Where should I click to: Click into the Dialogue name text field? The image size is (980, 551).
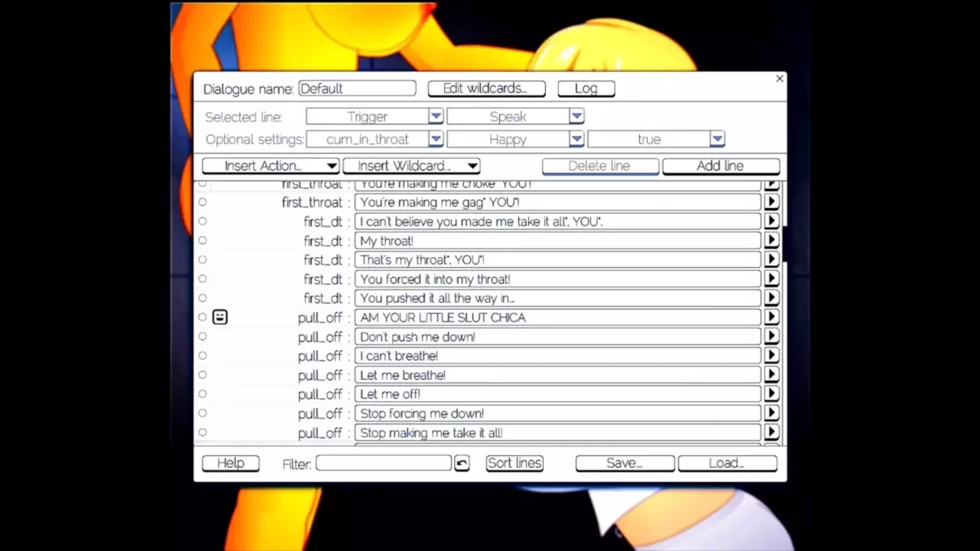pyautogui.click(x=357, y=89)
